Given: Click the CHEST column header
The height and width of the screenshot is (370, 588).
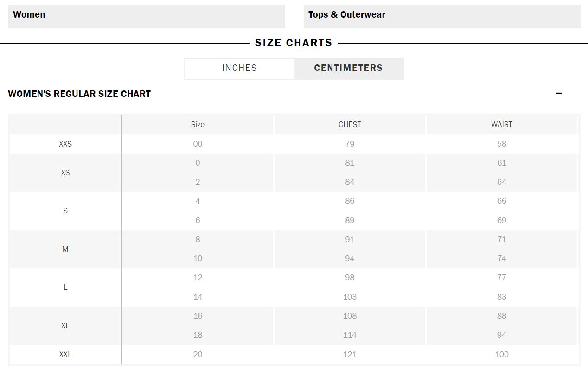Looking at the screenshot, I should 350,124.
